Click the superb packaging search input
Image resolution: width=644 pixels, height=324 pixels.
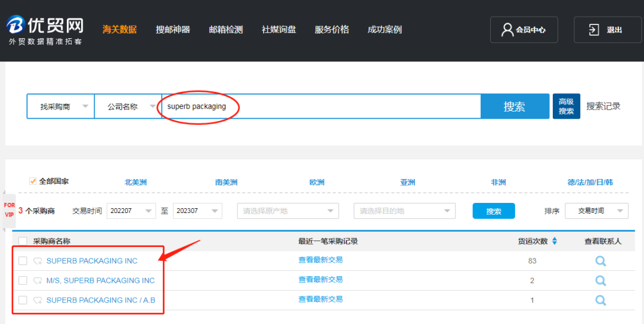321,106
